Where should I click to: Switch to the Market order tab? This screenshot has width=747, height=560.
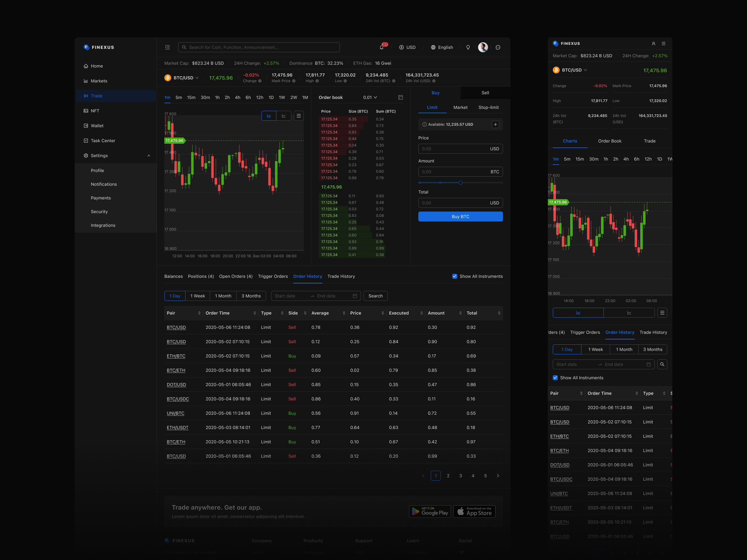tap(460, 107)
